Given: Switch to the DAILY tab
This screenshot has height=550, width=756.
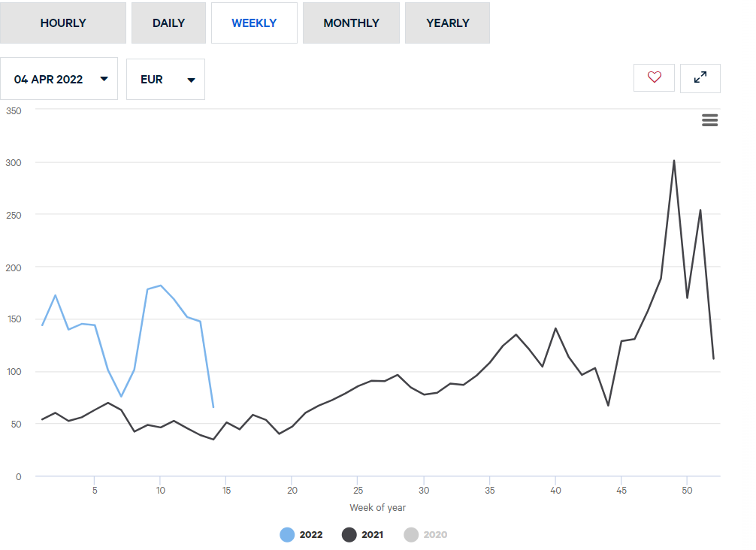Looking at the screenshot, I should click(x=168, y=23).
